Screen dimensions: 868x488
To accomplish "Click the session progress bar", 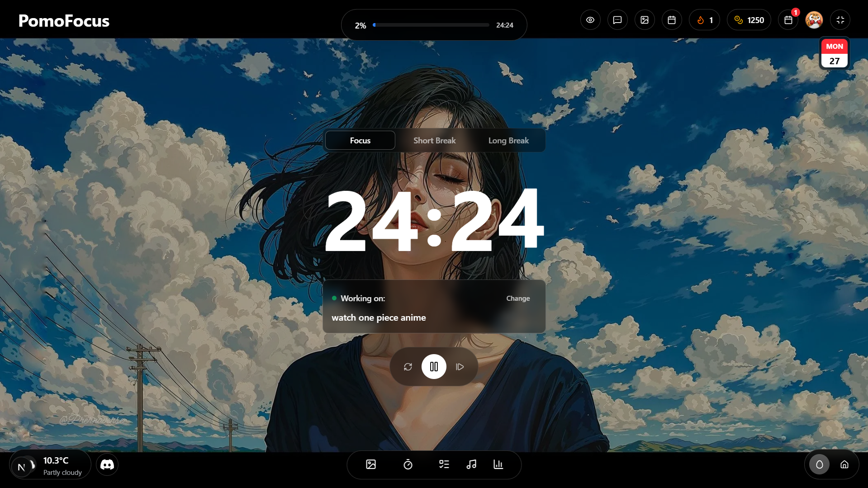I will [x=431, y=25].
